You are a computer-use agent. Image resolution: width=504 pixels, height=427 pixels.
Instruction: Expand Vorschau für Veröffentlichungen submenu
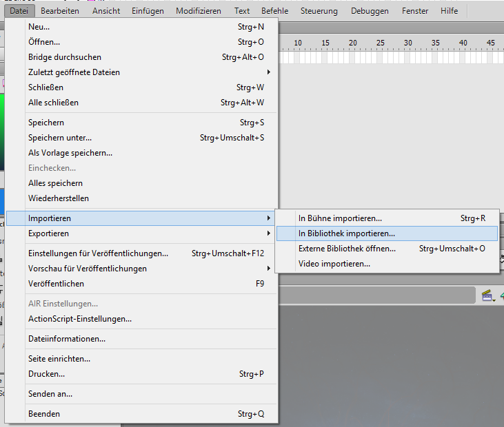point(141,268)
